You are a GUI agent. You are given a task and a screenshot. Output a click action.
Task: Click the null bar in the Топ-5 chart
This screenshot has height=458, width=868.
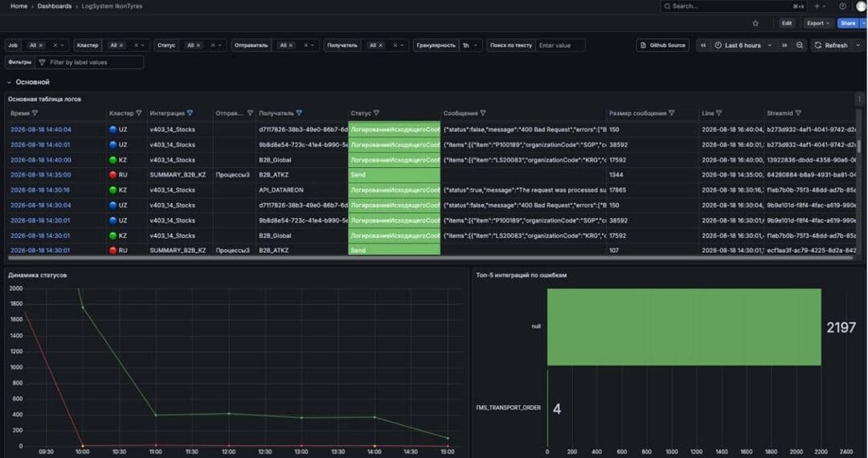(x=684, y=327)
